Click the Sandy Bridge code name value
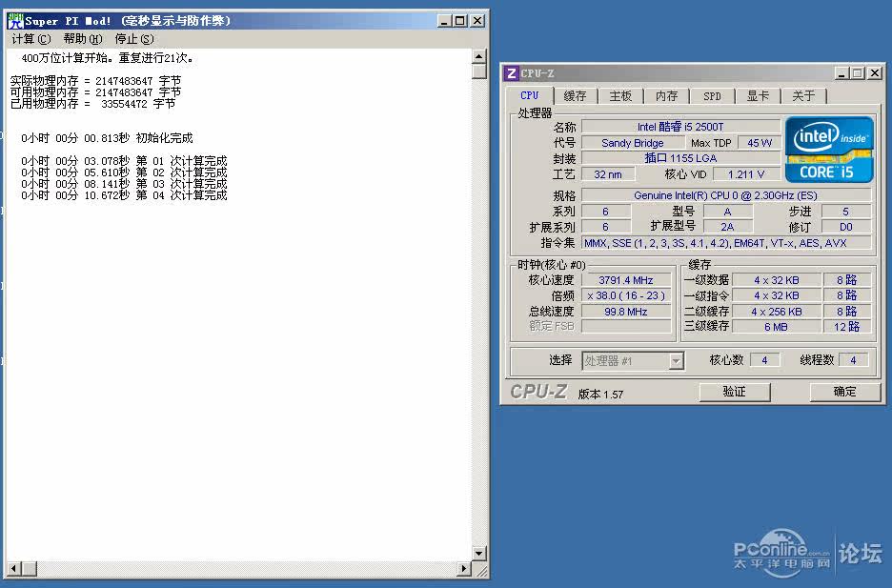 point(633,143)
